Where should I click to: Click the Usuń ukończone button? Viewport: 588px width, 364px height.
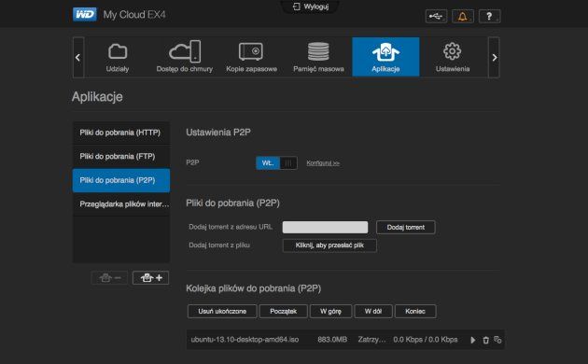point(222,311)
